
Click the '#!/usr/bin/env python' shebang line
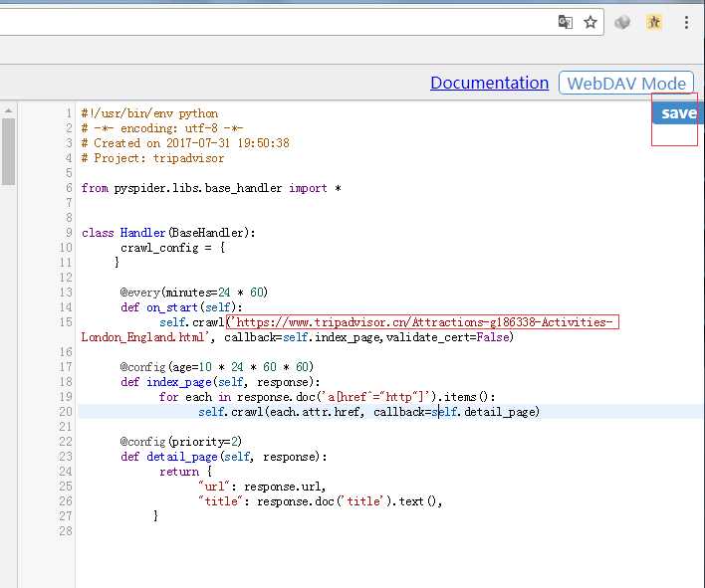[149, 113]
